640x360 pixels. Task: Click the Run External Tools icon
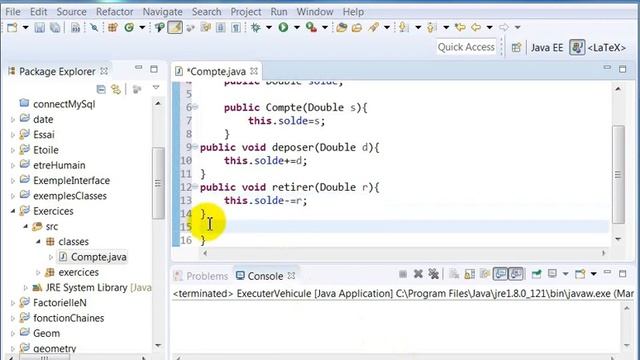(311, 27)
